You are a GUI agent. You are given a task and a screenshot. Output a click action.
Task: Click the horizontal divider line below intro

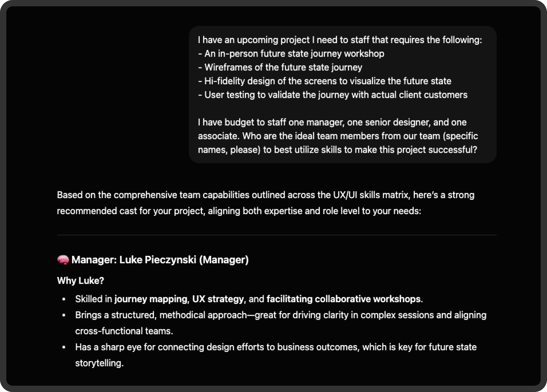tap(277, 235)
